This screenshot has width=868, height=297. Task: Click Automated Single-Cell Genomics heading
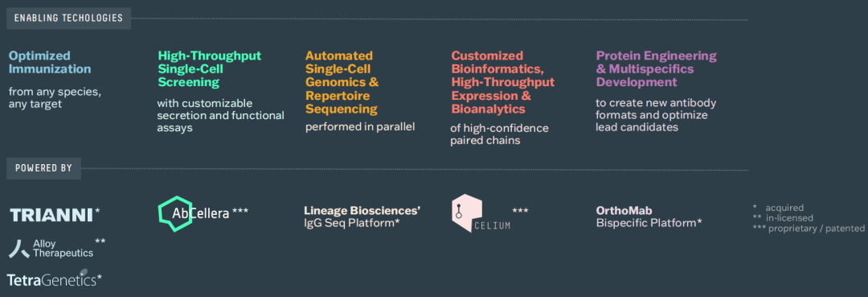pos(342,82)
